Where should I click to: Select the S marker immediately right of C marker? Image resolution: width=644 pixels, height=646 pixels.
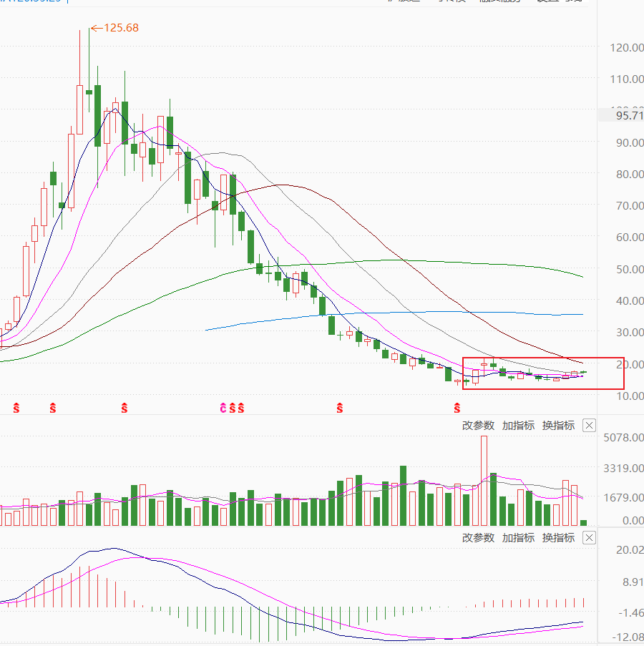tap(232, 408)
